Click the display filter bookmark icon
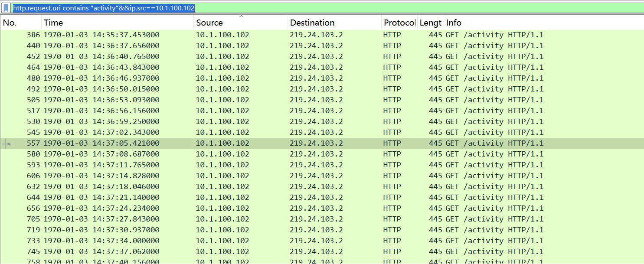 click(6, 8)
